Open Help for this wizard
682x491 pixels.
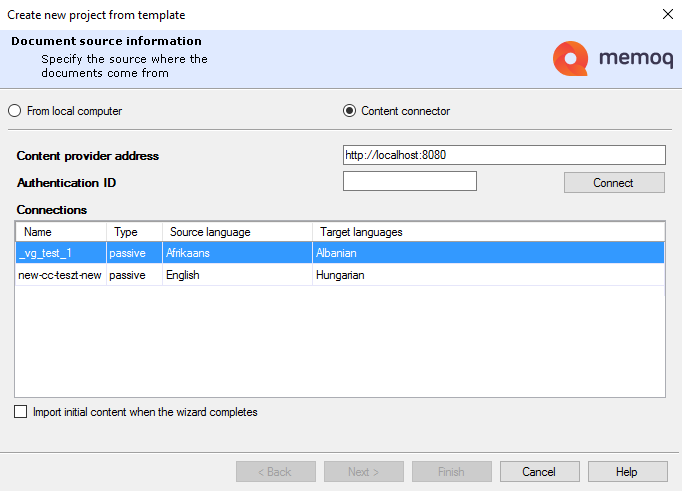click(x=627, y=472)
